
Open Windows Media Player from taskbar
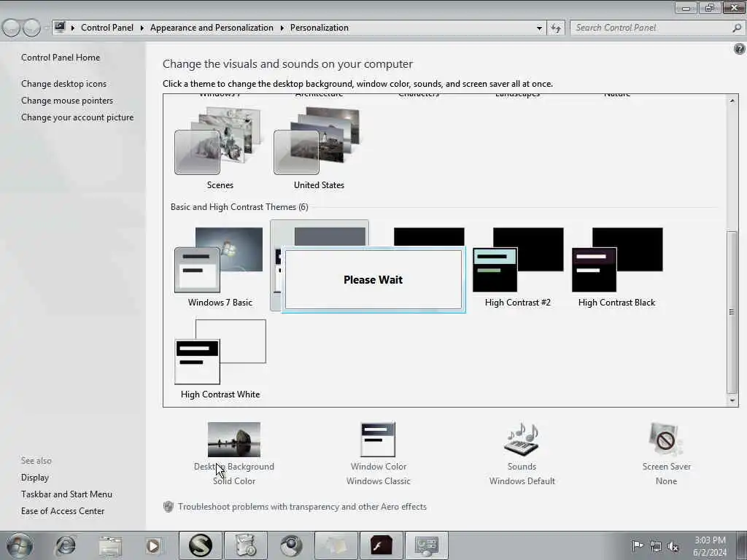coord(153,545)
